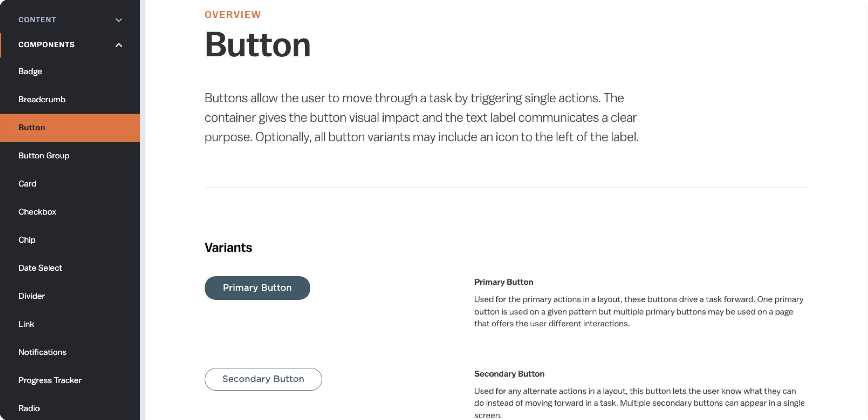Screen dimensions: 868x420
Task: Navigate to the Radio component
Action: click(x=29, y=408)
